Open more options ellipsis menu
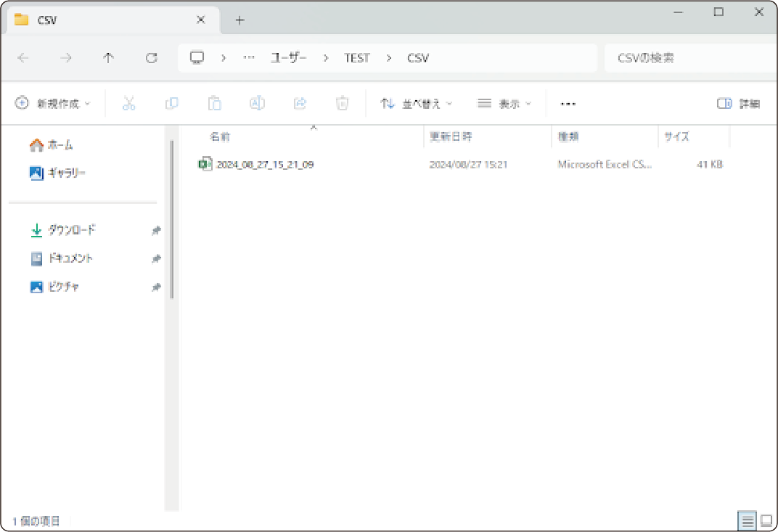Viewport: 778px width, 532px height. 568,104
